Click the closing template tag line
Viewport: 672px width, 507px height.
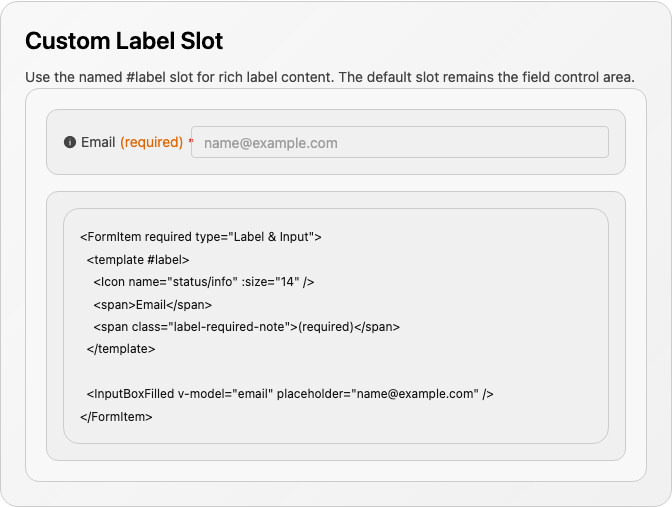coord(121,349)
